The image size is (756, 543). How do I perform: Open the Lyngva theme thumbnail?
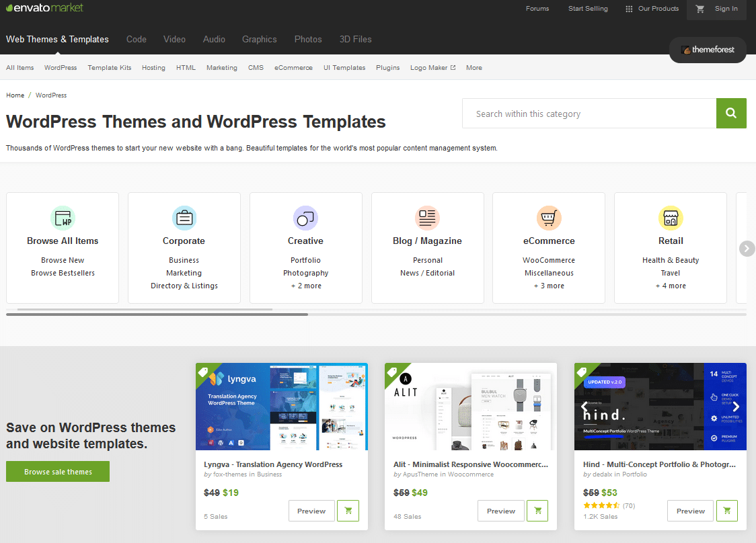click(x=282, y=407)
